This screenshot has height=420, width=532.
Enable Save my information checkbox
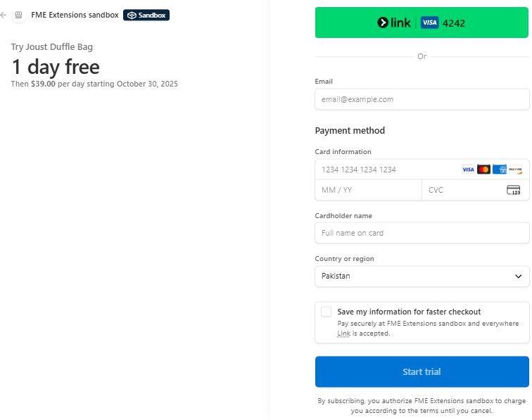coord(326,312)
